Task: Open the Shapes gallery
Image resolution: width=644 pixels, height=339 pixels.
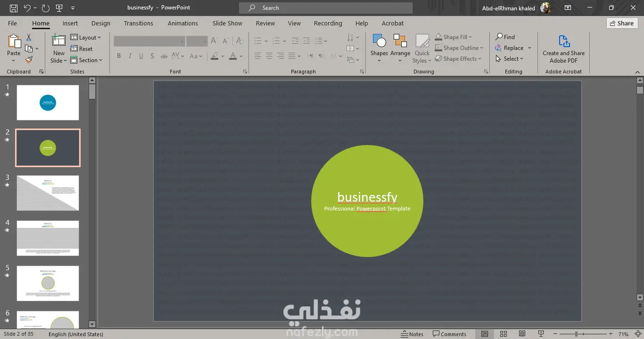Action: pyautogui.click(x=379, y=48)
